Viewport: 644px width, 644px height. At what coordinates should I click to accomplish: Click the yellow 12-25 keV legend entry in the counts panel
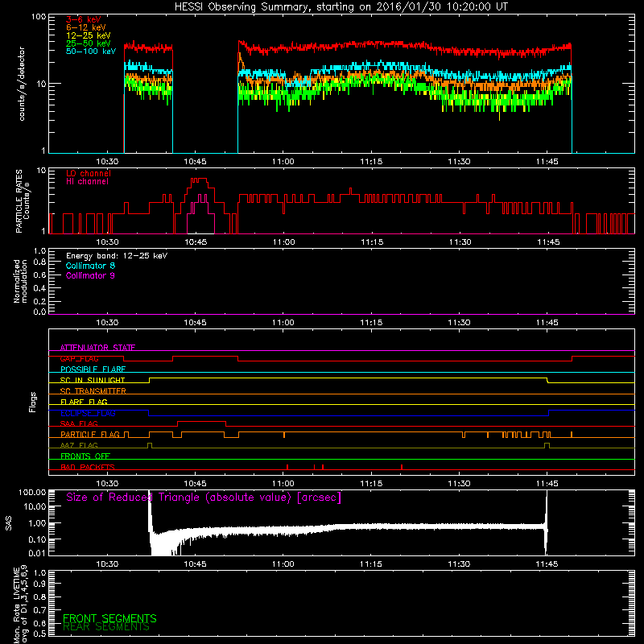89,35
